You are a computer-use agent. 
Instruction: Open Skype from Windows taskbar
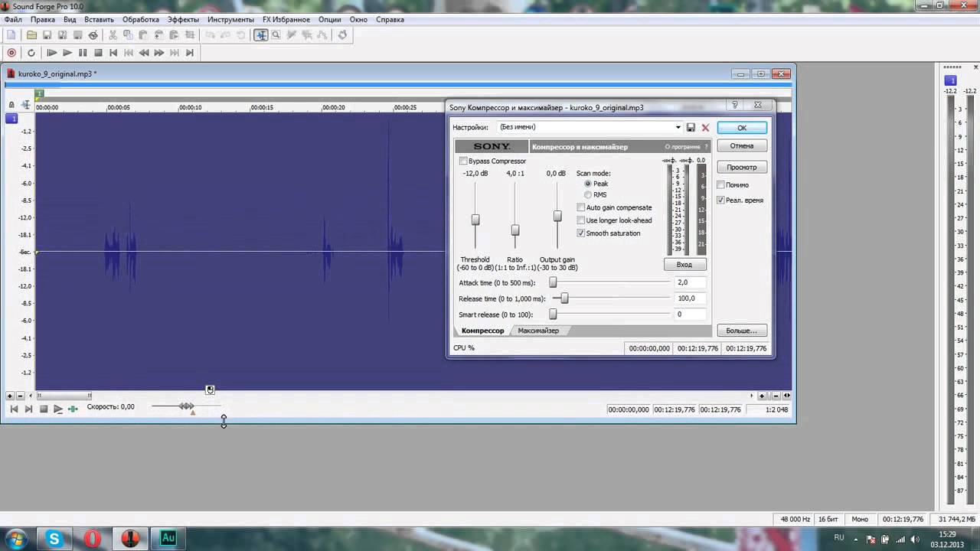54,539
